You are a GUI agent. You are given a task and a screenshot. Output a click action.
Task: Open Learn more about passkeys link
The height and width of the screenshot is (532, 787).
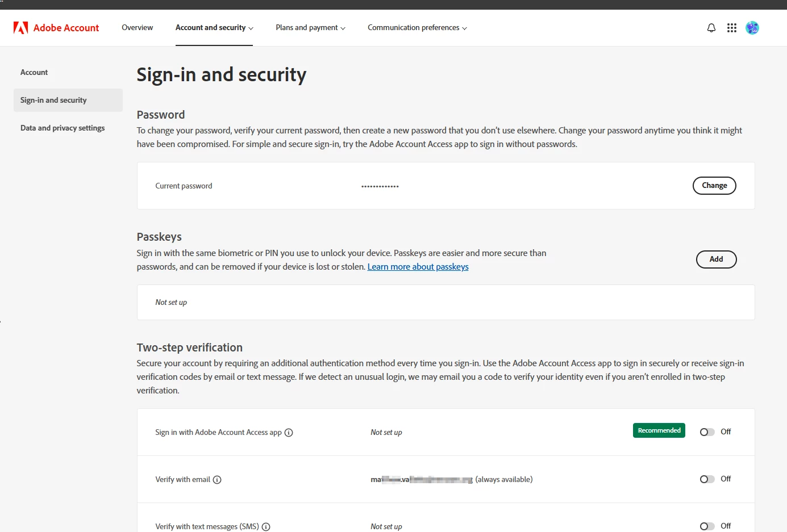418,267
